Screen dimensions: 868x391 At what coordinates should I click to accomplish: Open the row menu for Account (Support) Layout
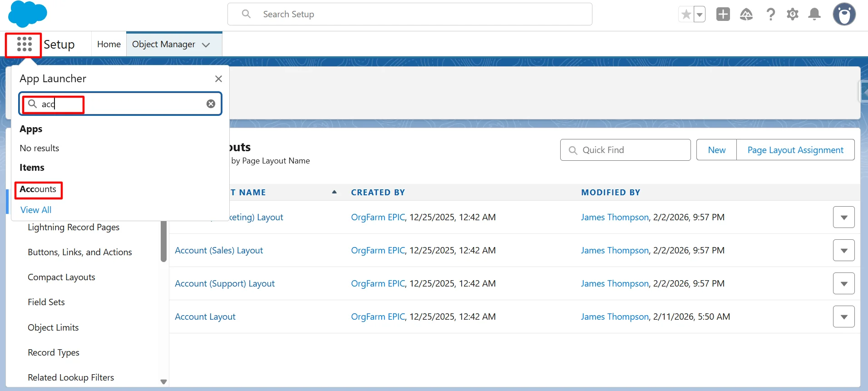(844, 283)
